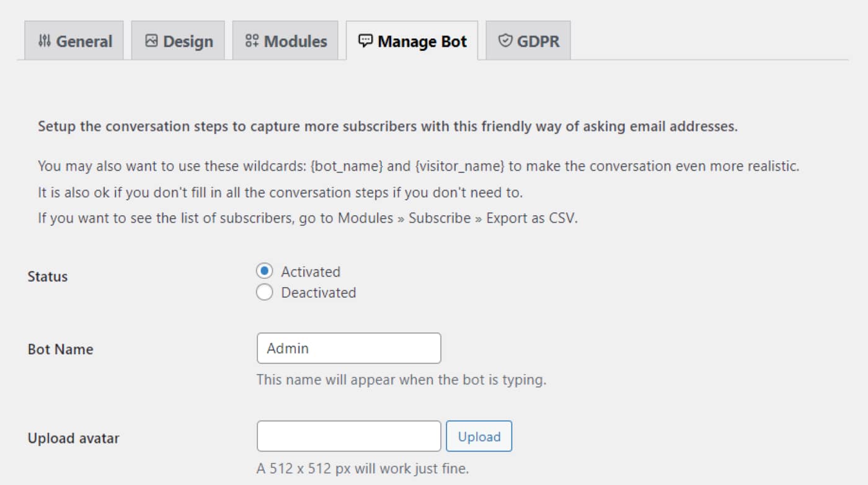
Task: Click the Upload button for the avatar
Action: tap(479, 436)
